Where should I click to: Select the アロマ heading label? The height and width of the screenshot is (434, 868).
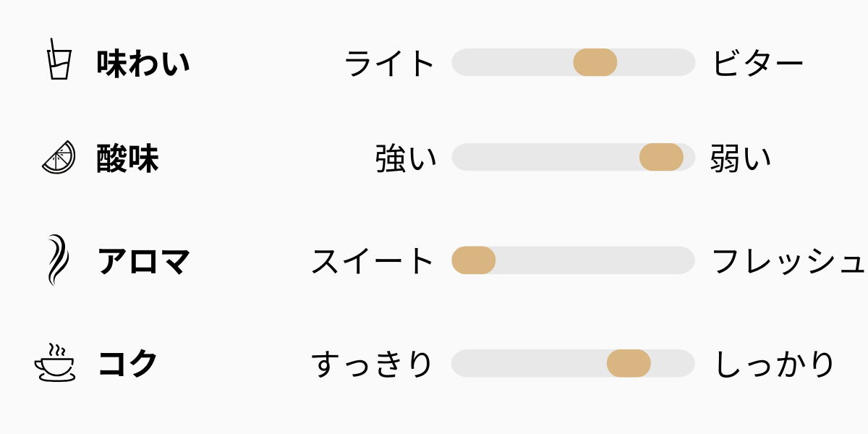(143, 261)
